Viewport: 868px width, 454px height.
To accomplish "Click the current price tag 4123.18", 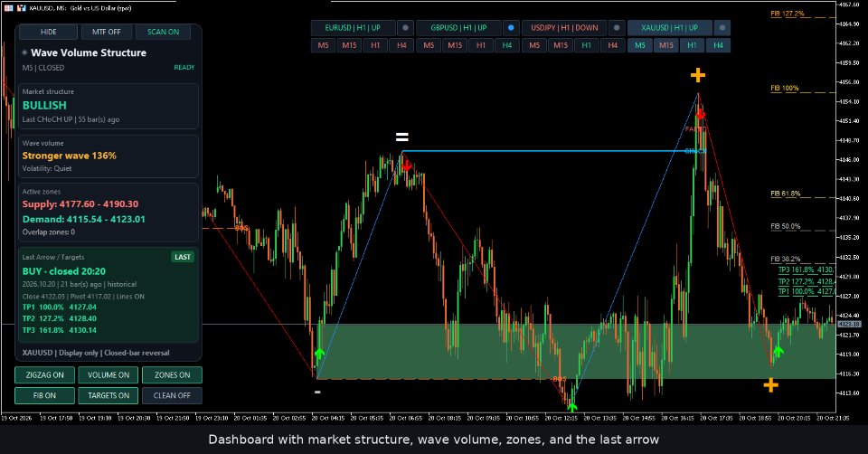I will pos(849,324).
